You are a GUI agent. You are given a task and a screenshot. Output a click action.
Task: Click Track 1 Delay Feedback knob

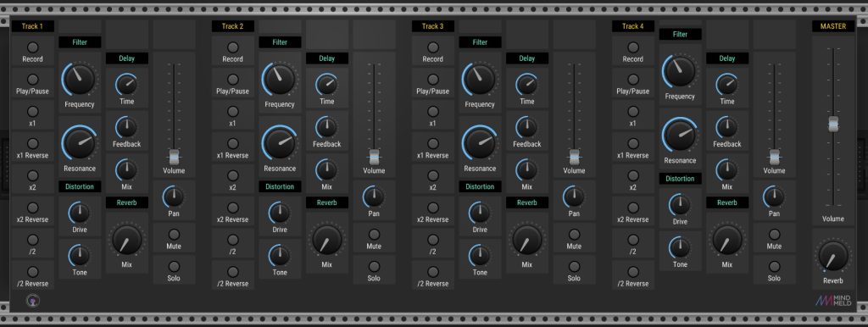[x=127, y=128]
